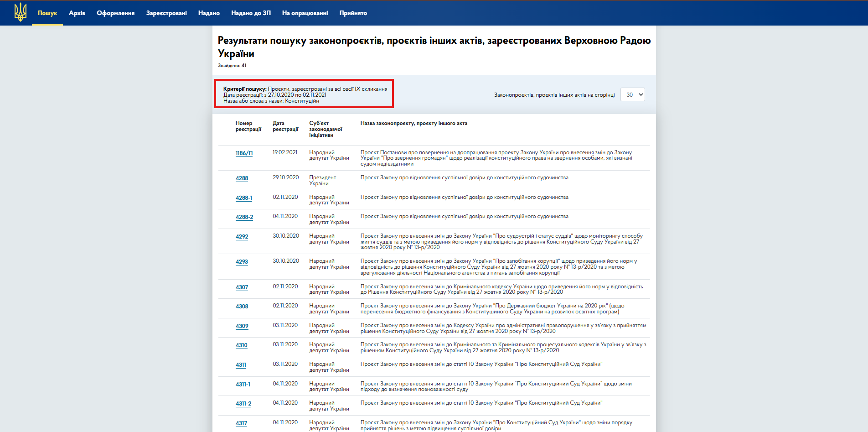
Task: Open bill 4311-1 link
Action: point(243,385)
